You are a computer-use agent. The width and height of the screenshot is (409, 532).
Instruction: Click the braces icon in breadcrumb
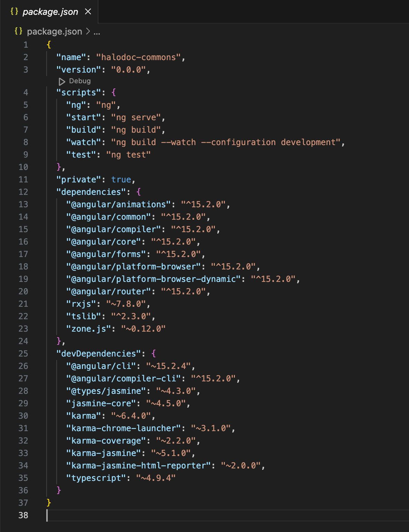pos(18,31)
